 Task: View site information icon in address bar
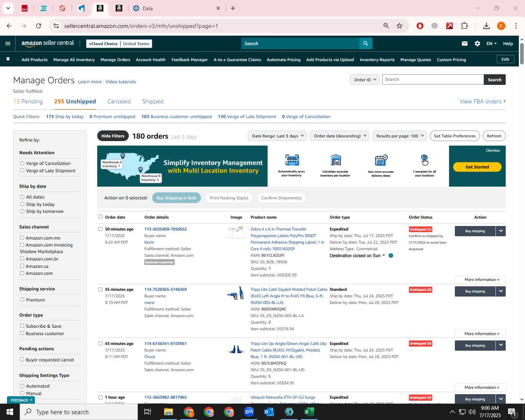pyautogui.click(x=56, y=26)
